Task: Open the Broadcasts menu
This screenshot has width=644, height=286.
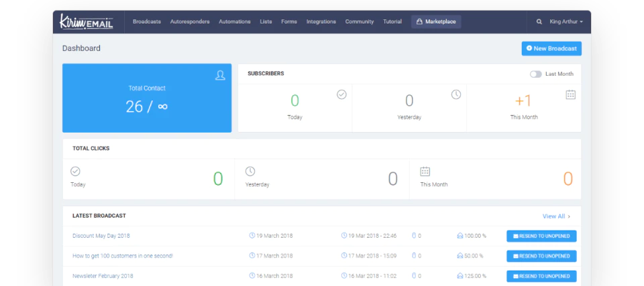Action: click(147, 21)
